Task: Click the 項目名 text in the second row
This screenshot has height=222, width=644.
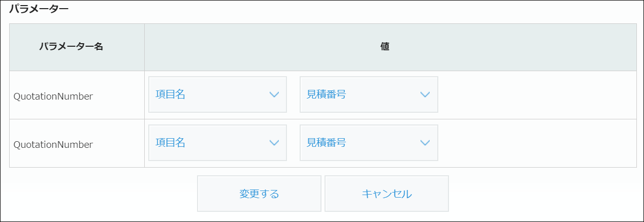Action: (170, 143)
